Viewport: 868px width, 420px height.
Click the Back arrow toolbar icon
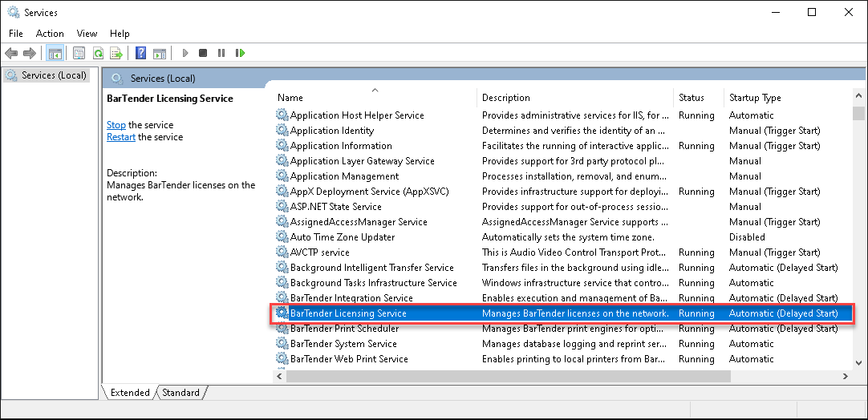pos(11,53)
